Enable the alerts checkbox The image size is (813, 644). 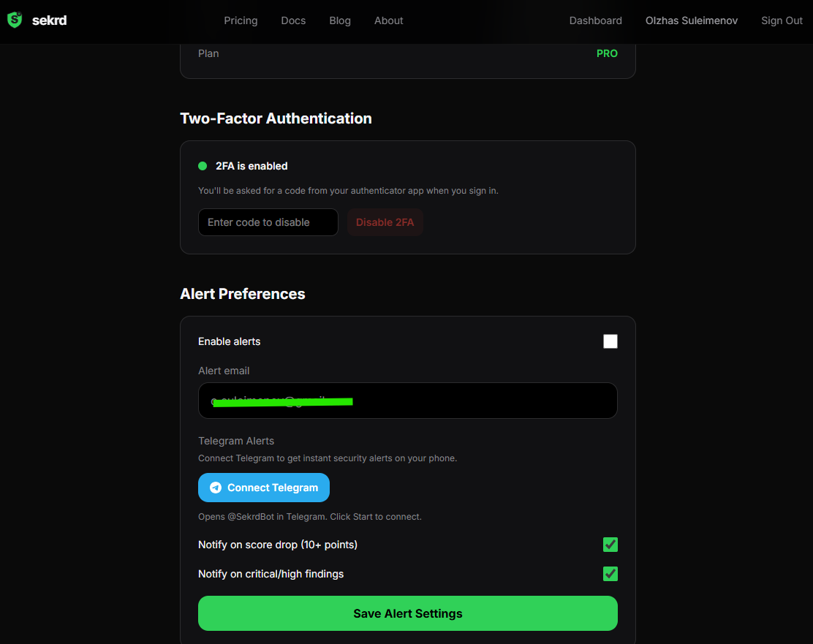point(610,341)
